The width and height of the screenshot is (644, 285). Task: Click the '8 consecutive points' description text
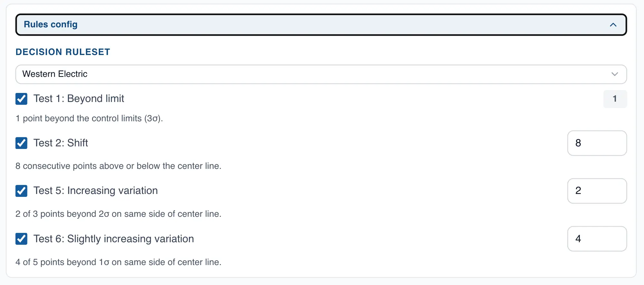pyautogui.click(x=118, y=166)
